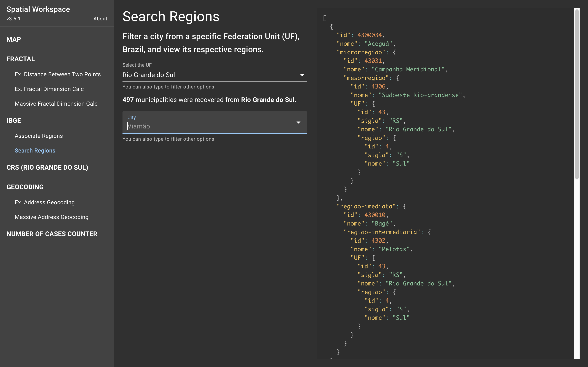Go to Massive Address Geocoding
The width and height of the screenshot is (588, 367).
click(x=51, y=217)
